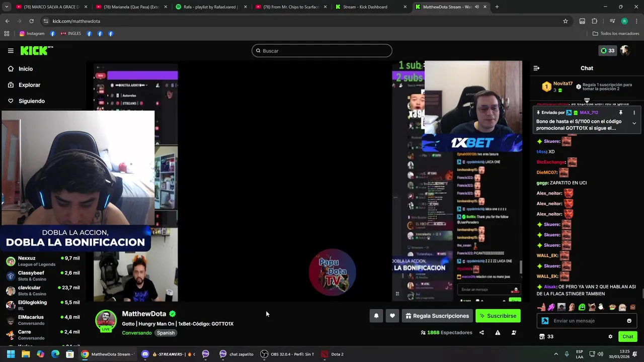Open chat settings gear
644x362 pixels.
(x=610, y=336)
